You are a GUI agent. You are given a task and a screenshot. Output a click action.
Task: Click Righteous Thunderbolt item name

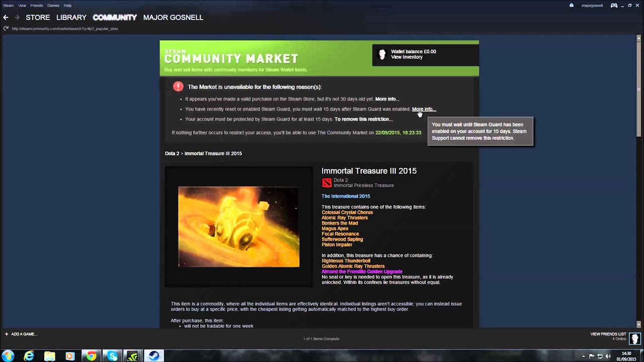pos(346,261)
